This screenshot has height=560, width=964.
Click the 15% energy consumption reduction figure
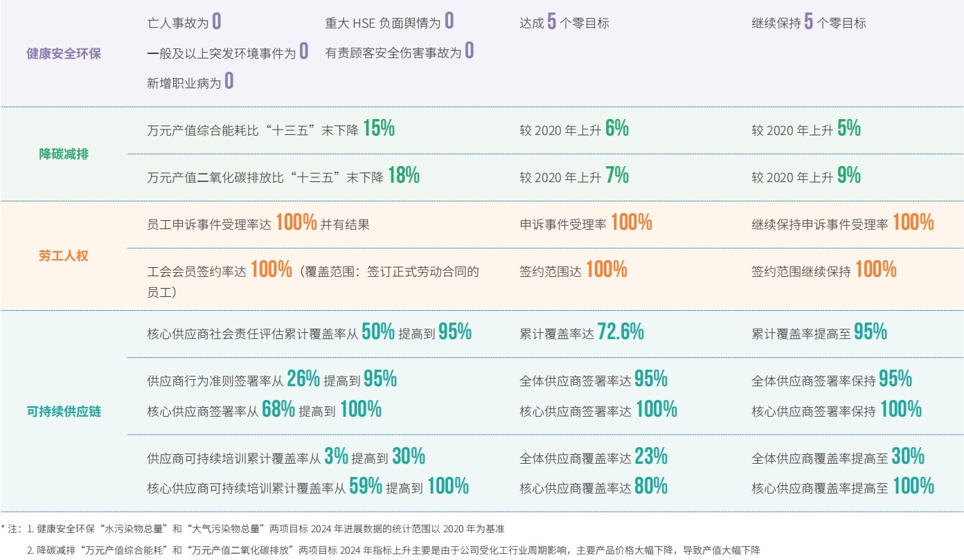pos(378,129)
